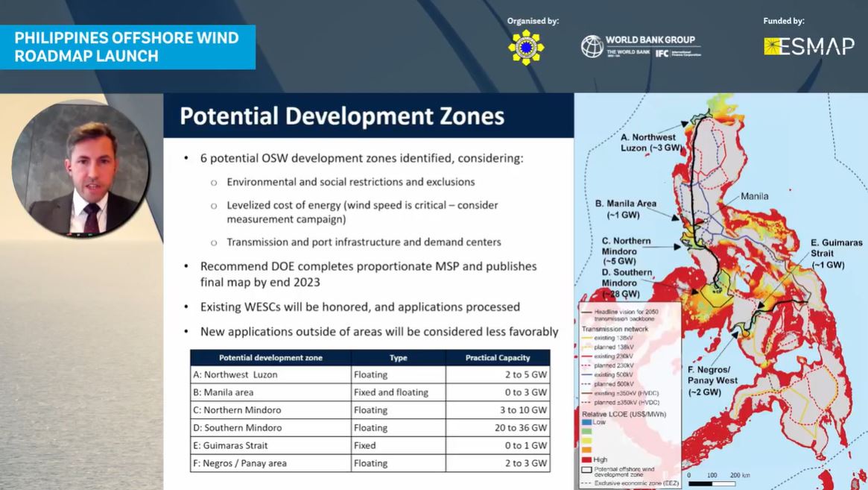Click the Fixed type cell for Guimaras Strait
Image resolution: width=868 pixels, height=490 pixels.
398,446
